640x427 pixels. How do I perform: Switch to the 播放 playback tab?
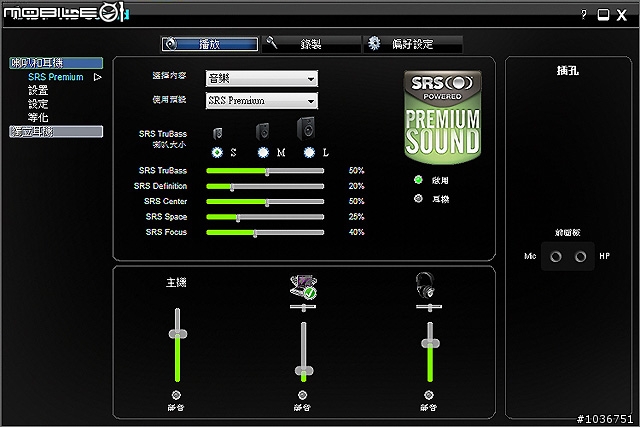[210, 44]
